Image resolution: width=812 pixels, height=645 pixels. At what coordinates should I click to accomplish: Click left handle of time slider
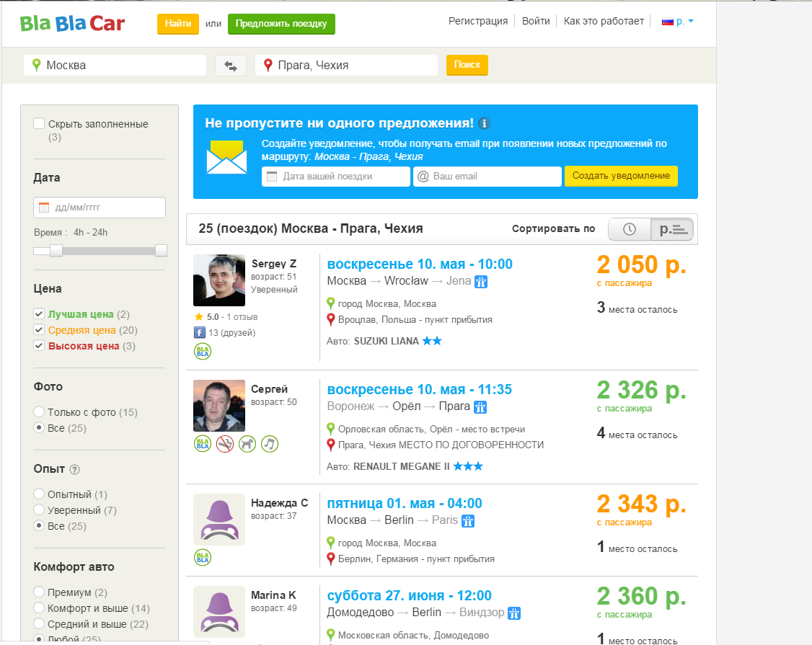tap(56, 251)
